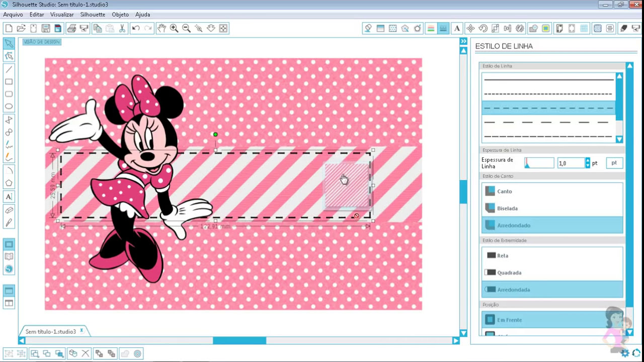Viewport: 644px width, 362px height.
Task: Choose the Biselada corner style
Action: (552, 208)
